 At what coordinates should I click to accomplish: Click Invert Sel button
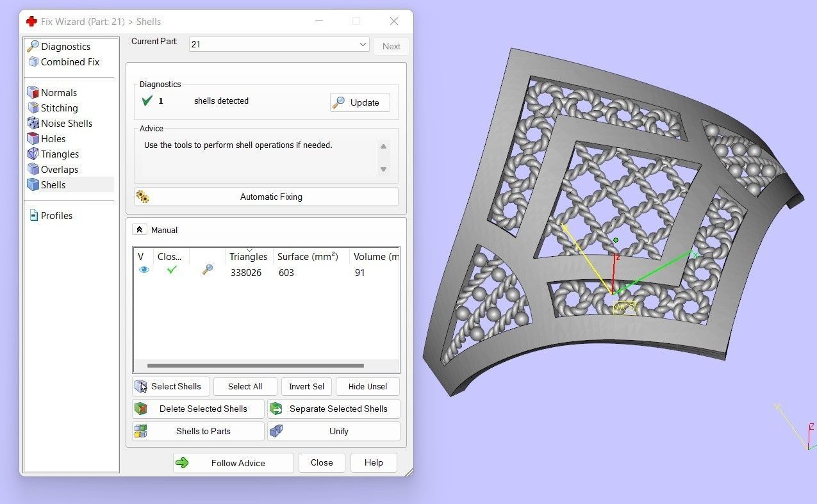click(x=306, y=386)
